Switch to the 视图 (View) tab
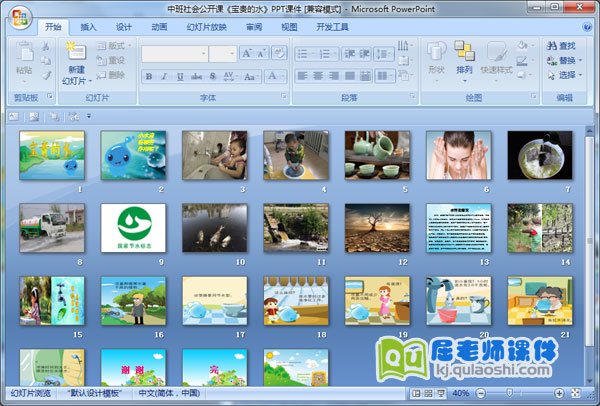Screen dimensions: 600x406 coord(289,27)
